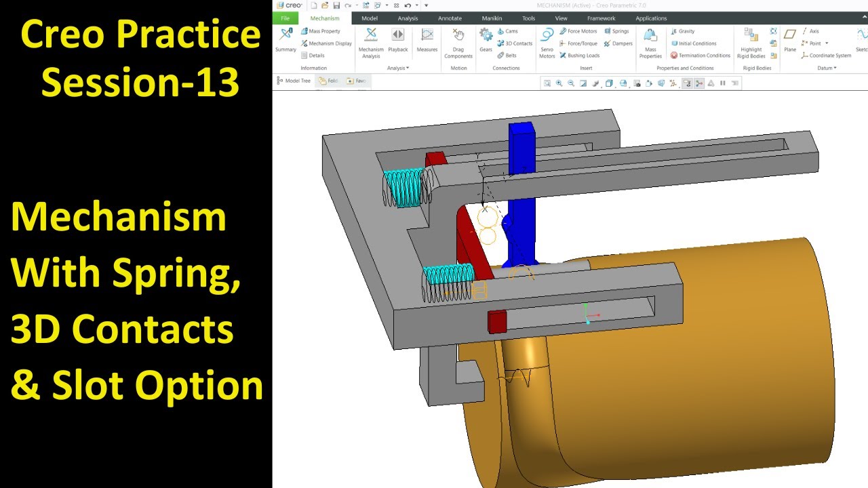Open the File menu
The width and height of the screenshot is (868, 488).
pyautogui.click(x=285, y=18)
